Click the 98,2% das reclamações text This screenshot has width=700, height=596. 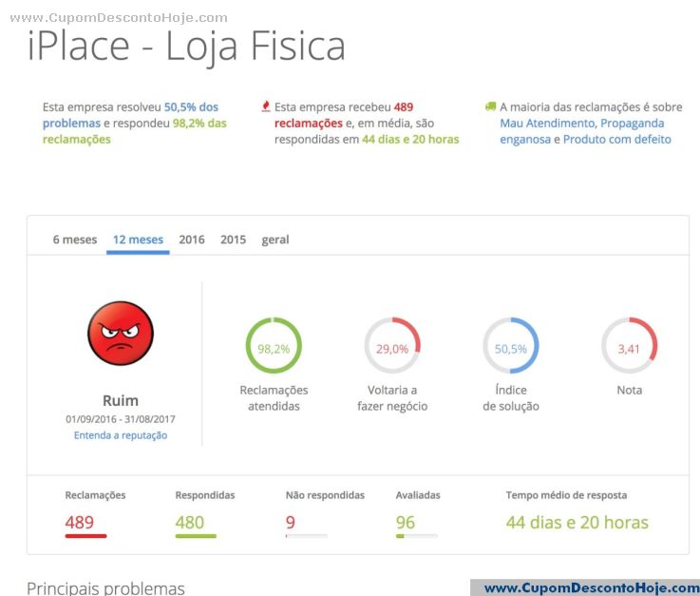134,131
